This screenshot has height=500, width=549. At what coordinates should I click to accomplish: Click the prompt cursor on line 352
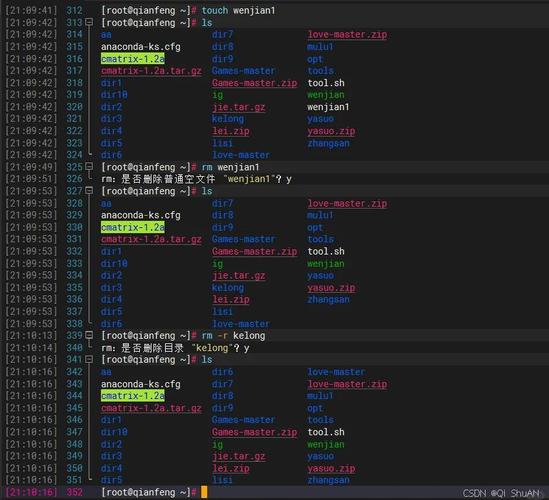pyautogui.click(x=204, y=492)
